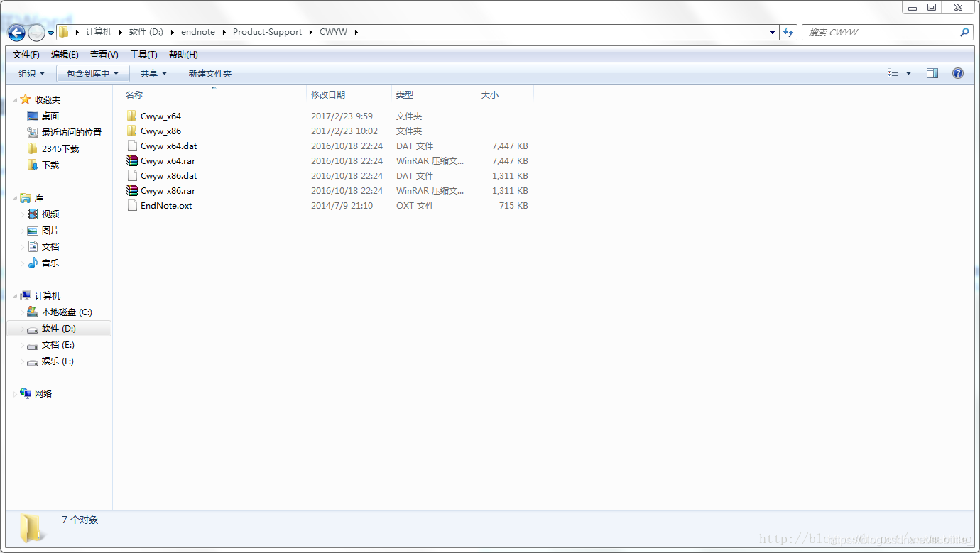The height and width of the screenshot is (553, 980).
Task: Click the 图片 library icon
Action: (33, 231)
